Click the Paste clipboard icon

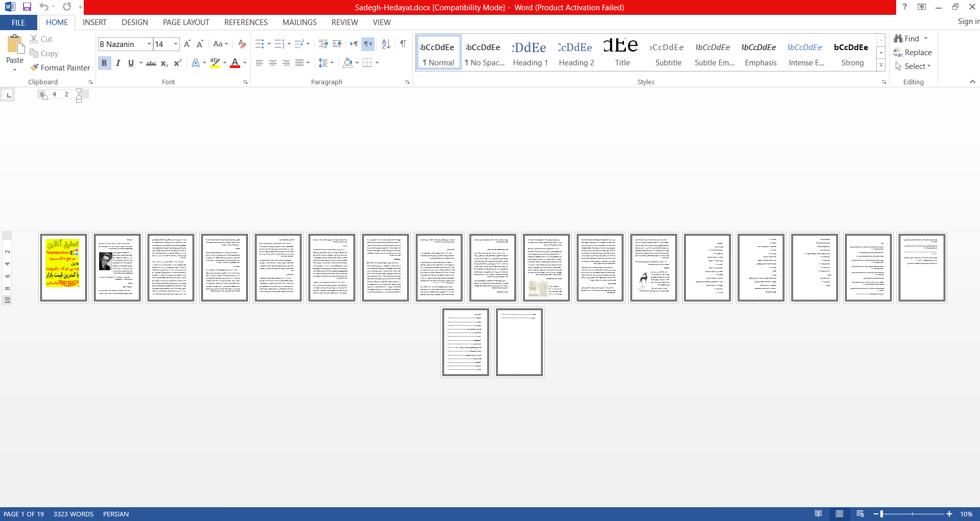15,44
